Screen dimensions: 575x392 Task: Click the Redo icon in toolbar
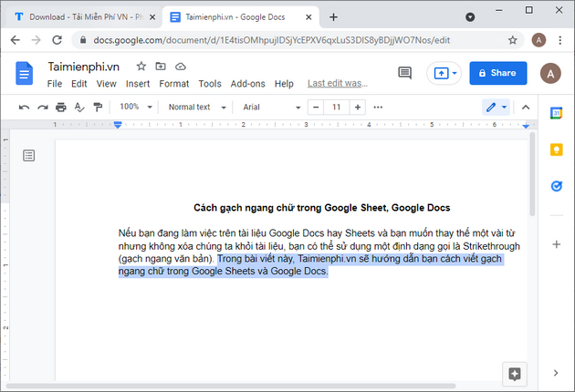43,108
